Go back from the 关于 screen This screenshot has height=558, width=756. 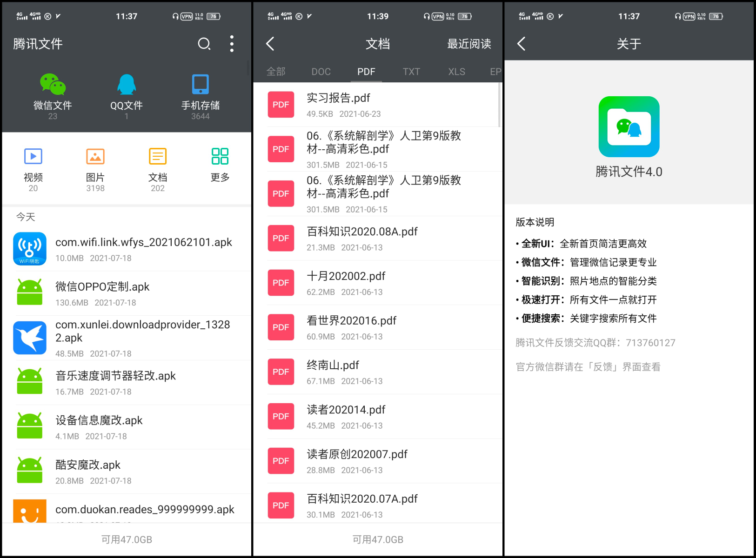(x=522, y=44)
